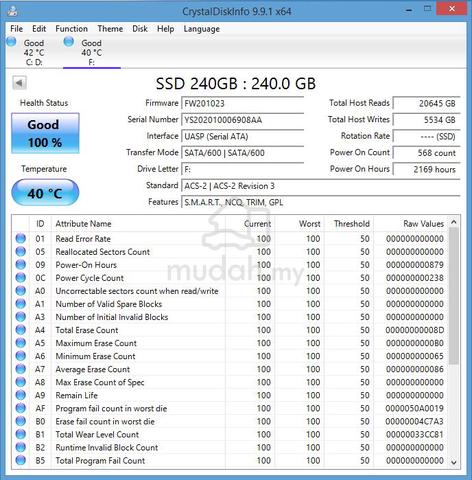
Task: Click status orb for Erase fail count in worst die
Action: click(21, 421)
